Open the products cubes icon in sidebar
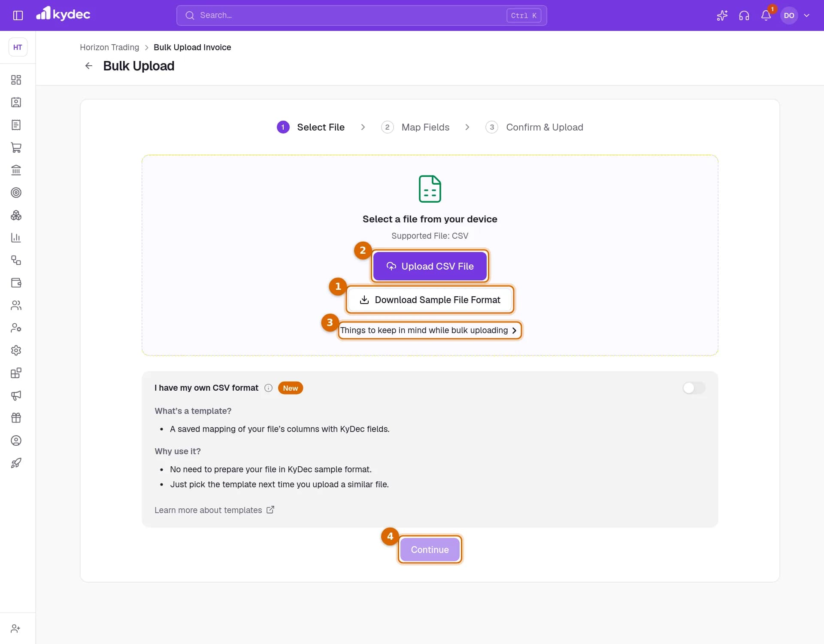 pos(16,215)
